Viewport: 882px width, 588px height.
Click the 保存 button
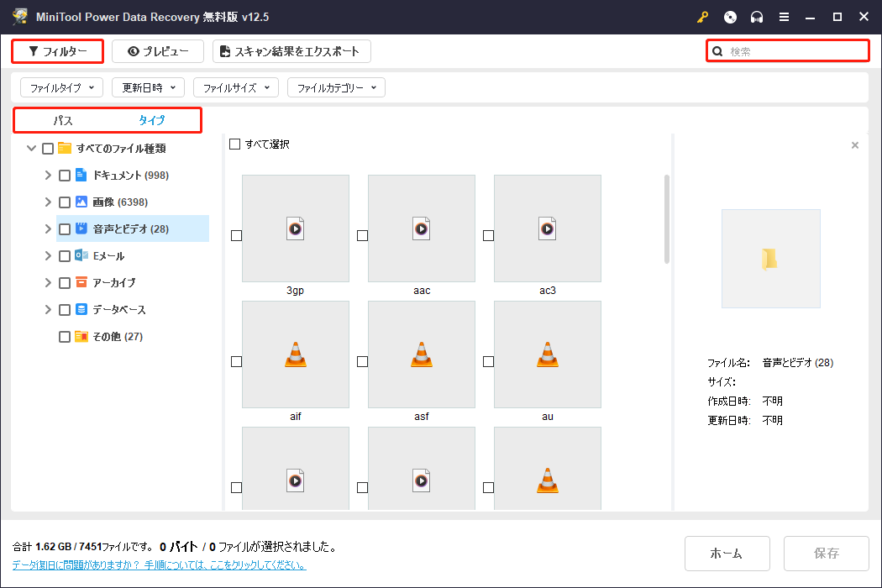click(827, 554)
